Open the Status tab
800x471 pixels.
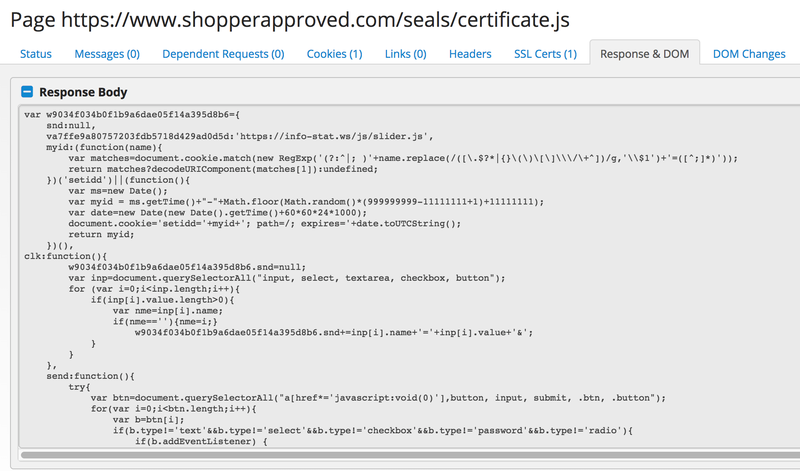(x=36, y=54)
